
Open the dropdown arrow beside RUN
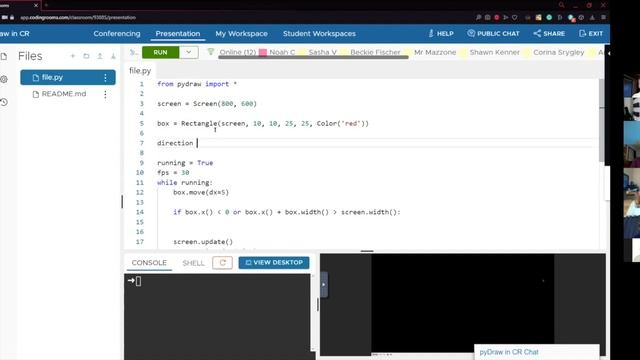[189, 52]
